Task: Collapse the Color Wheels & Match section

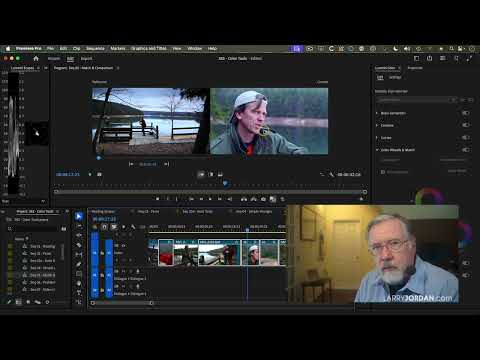Action: pos(377,150)
